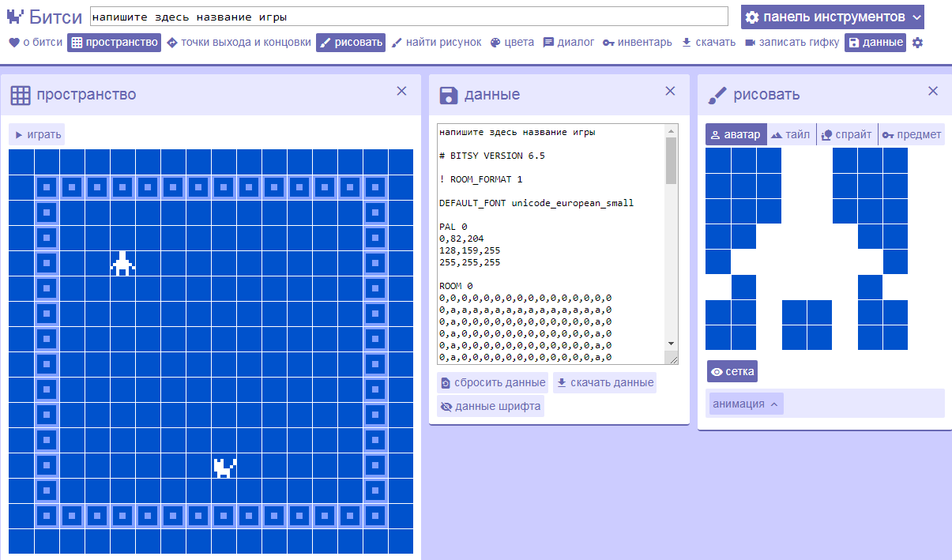The height and width of the screenshot is (560, 952).
Task: Expand панель инструментов dropdown
Action: [x=833, y=17]
